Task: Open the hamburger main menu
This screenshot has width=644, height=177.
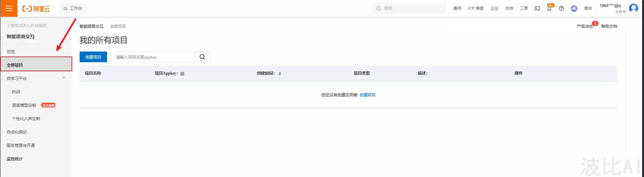Action: [9, 8]
